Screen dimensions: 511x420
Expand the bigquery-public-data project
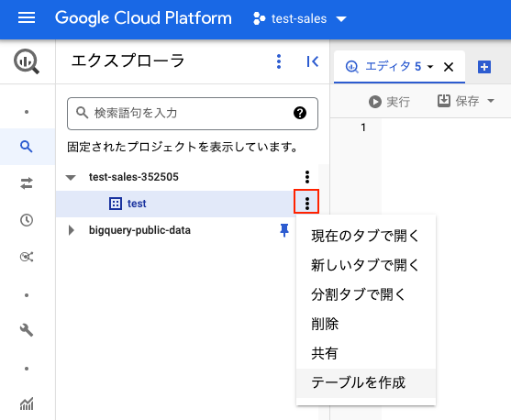tap(71, 230)
